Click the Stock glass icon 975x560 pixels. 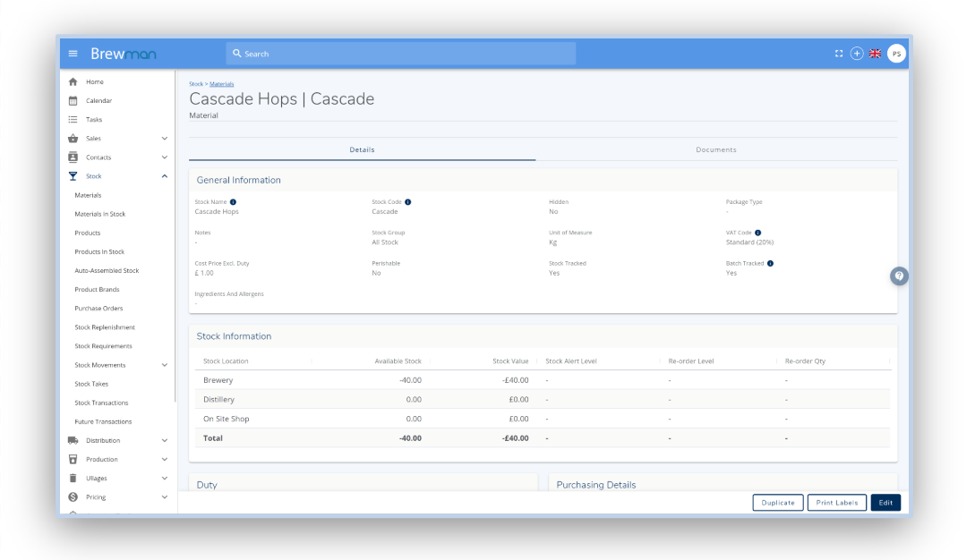coord(73,176)
